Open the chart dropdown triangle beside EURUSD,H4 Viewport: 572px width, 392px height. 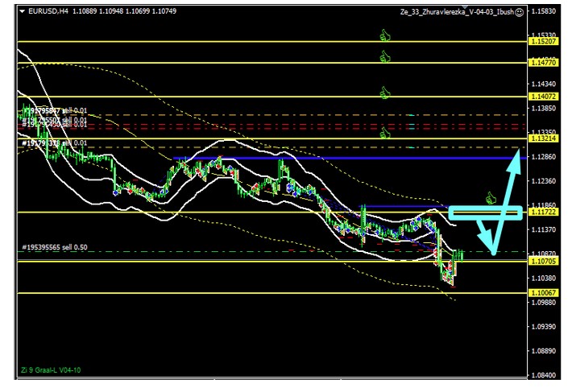22,11
